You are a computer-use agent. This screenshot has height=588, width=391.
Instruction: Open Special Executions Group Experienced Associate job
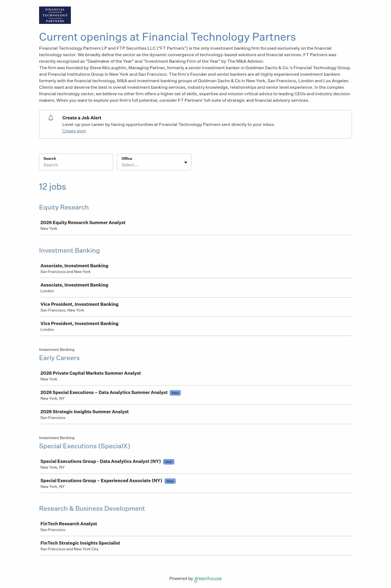pos(101,481)
